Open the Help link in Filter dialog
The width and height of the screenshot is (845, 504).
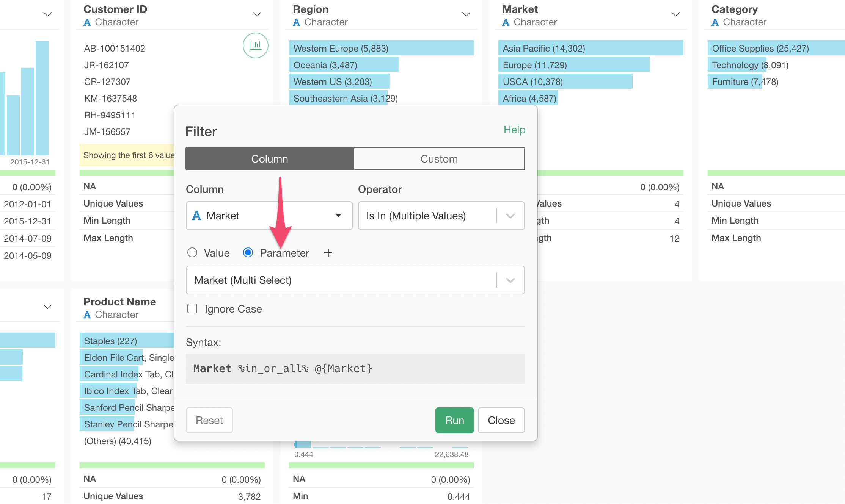coord(514,130)
